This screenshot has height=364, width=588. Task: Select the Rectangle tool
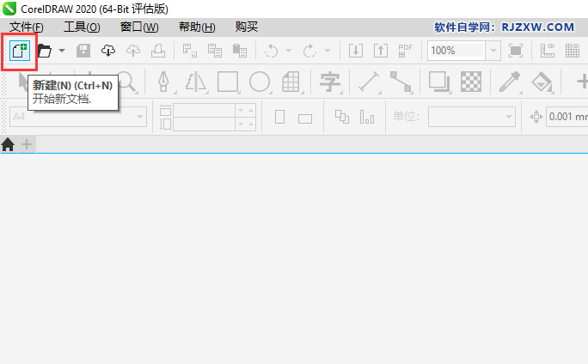[228, 82]
